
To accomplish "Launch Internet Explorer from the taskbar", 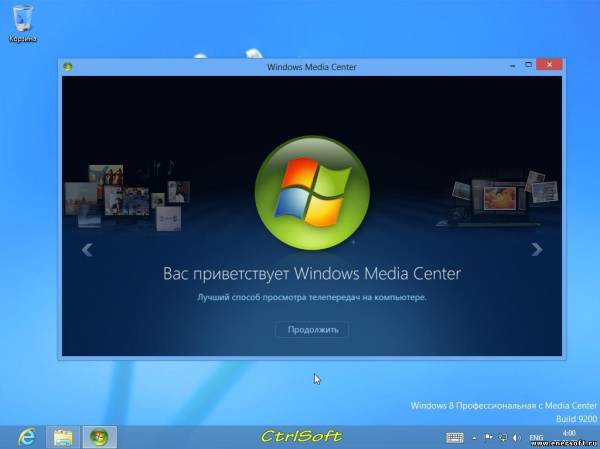I will 27,437.
